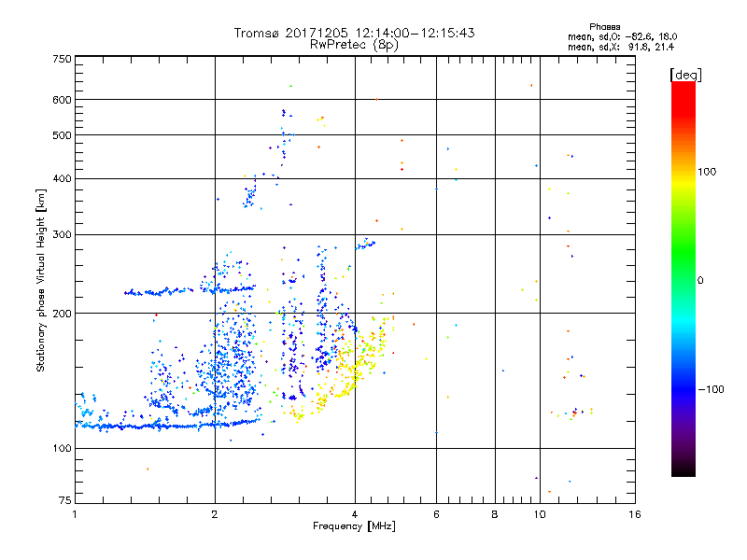Click the x-axis tick label "10"
Viewport: 747px width, 560px height.
pyautogui.click(x=540, y=514)
